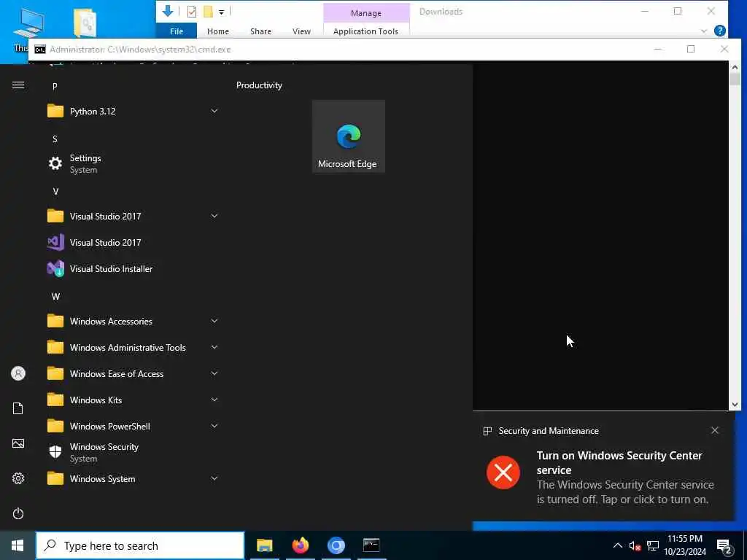The width and height of the screenshot is (747, 560).
Task: Open cmd window system menu icon
Action: tap(40, 50)
